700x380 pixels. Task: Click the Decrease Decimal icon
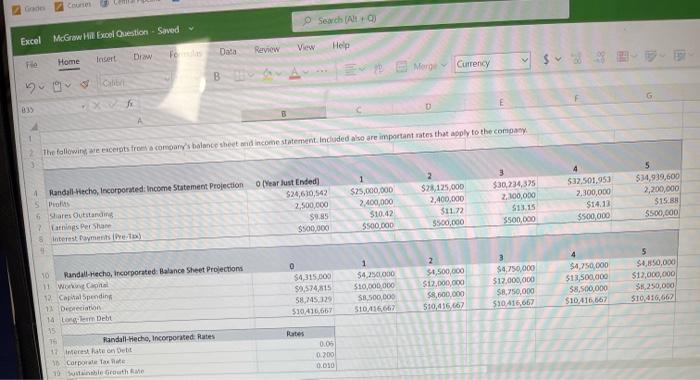pyautogui.click(x=600, y=57)
